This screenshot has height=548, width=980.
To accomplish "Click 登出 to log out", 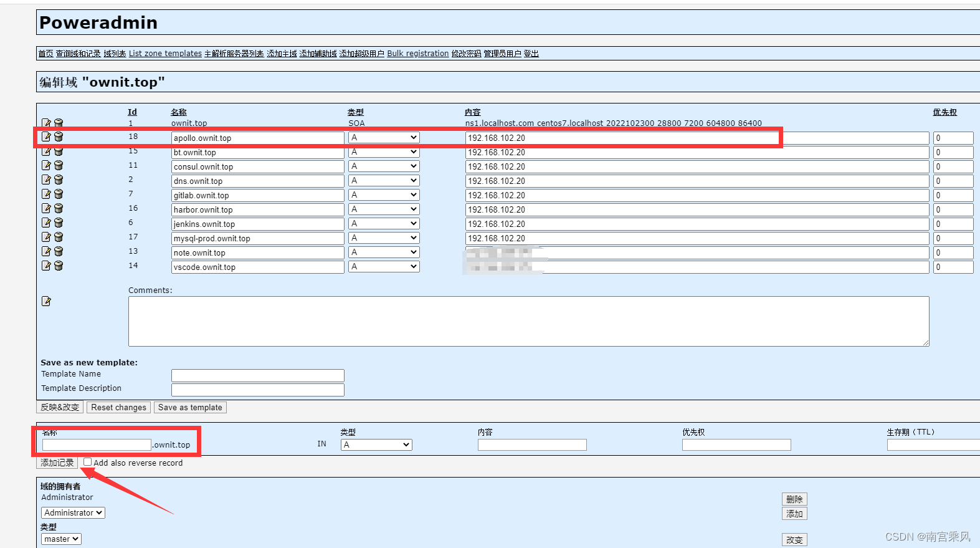I will click(x=531, y=54).
